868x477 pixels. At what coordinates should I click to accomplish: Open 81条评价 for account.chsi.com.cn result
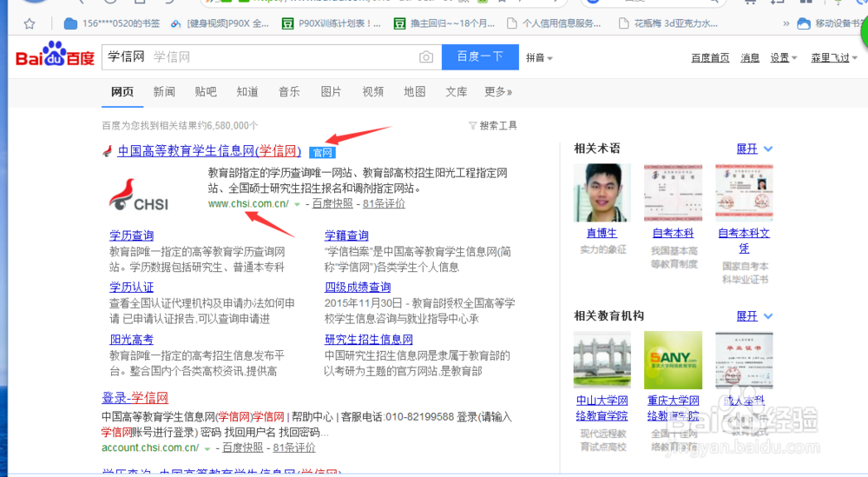click(x=294, y=447)
